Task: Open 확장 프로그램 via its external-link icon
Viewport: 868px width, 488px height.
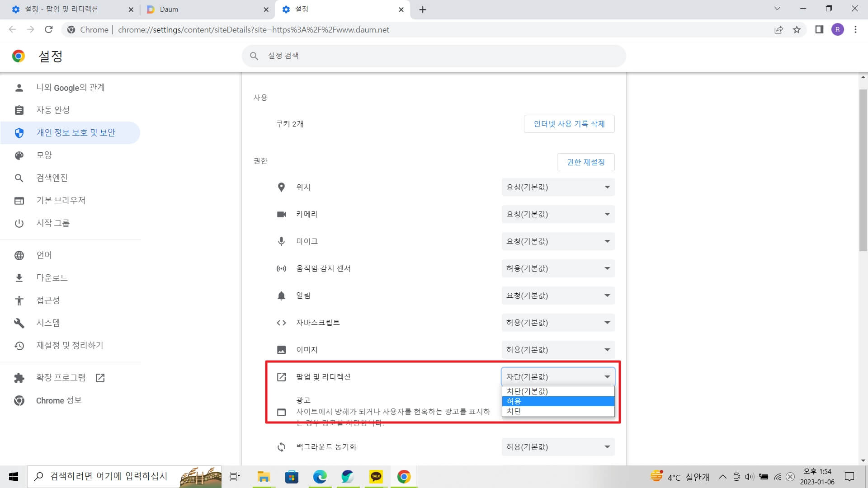Action: tap(100, 378)
